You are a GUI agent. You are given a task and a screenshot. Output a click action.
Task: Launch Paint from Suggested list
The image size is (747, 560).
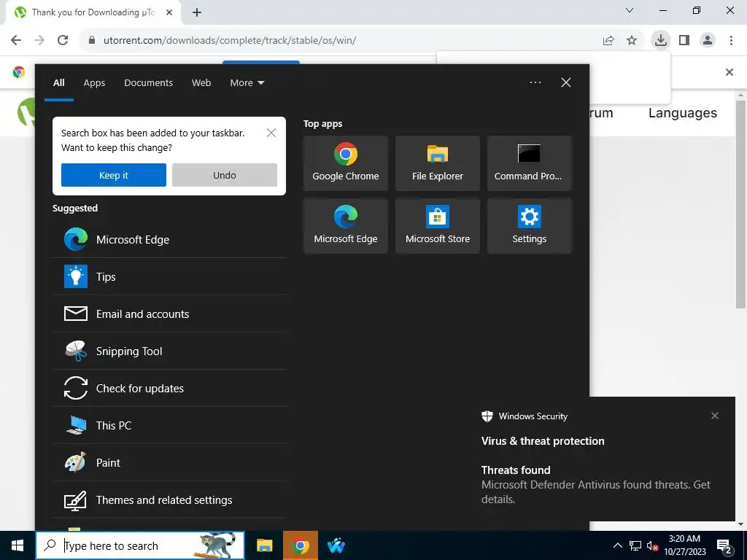pyautogui.click(x=169, y=462)
